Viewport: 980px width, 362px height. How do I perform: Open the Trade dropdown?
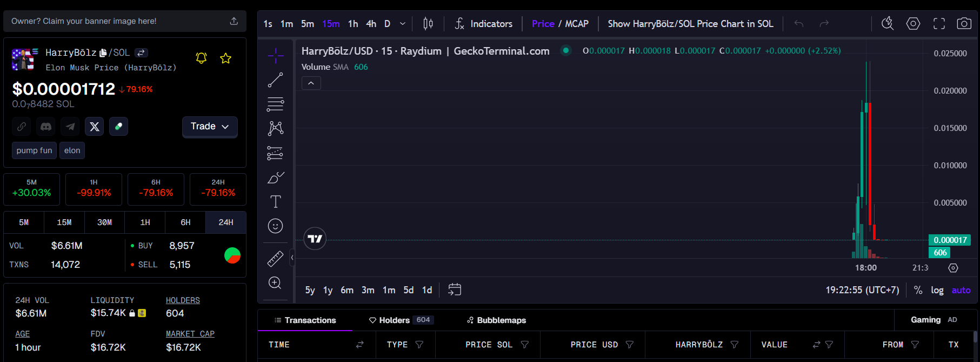(x=210, y=127)
